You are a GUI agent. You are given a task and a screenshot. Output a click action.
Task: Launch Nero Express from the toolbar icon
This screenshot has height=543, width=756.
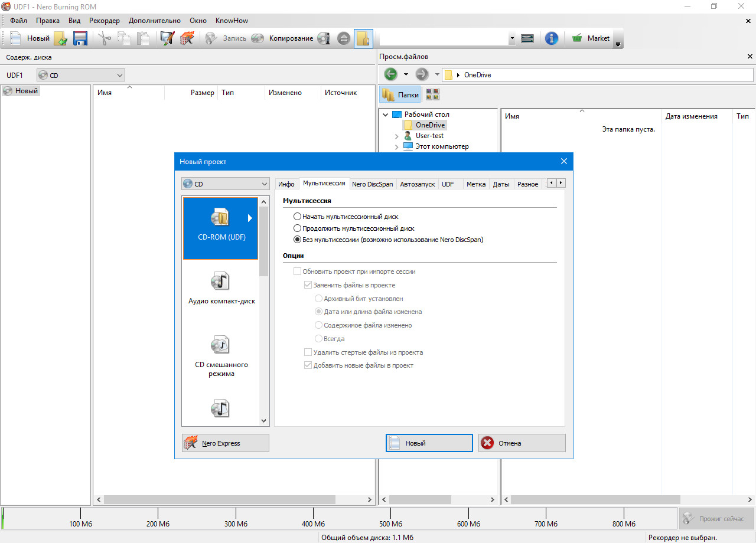[187, 38]
